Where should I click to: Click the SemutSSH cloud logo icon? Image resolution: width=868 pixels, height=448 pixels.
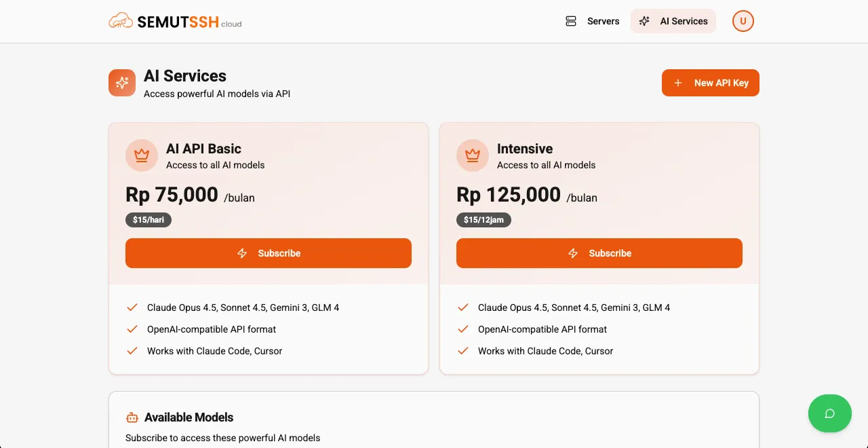[121, 20]
